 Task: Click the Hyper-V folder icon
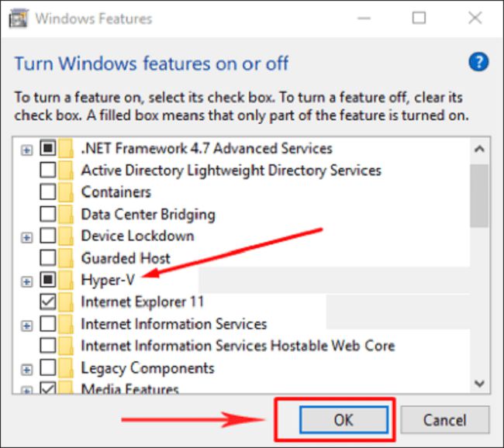(x=66, y=280)
